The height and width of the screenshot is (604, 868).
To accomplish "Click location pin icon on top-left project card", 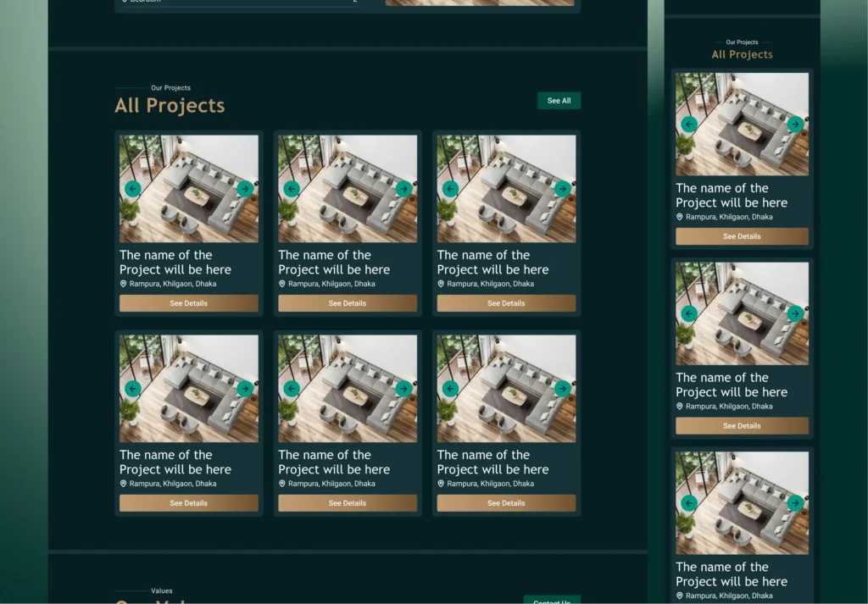I will (124, 284).
